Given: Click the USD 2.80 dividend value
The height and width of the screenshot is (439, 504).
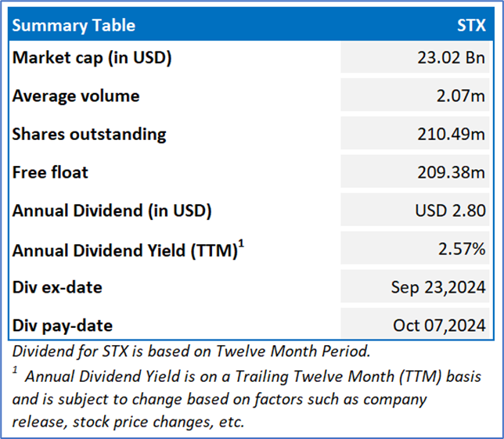Looking at the screenshot, I should click(450, 211).
